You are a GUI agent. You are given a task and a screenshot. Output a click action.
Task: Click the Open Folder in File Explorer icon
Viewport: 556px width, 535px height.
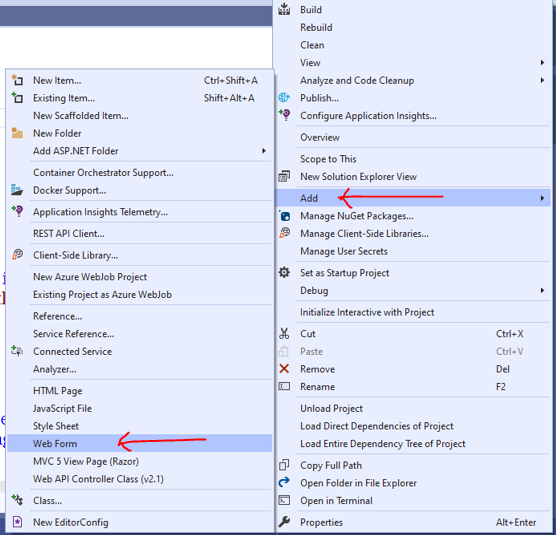click(284, 483)
